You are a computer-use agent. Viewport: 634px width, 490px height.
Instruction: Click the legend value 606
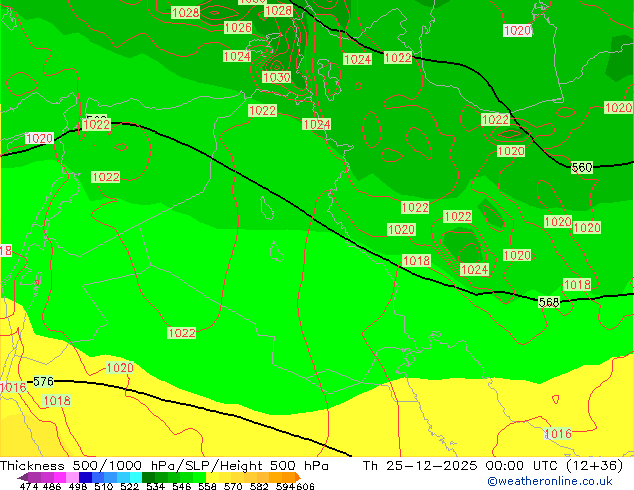pos(305,486)
